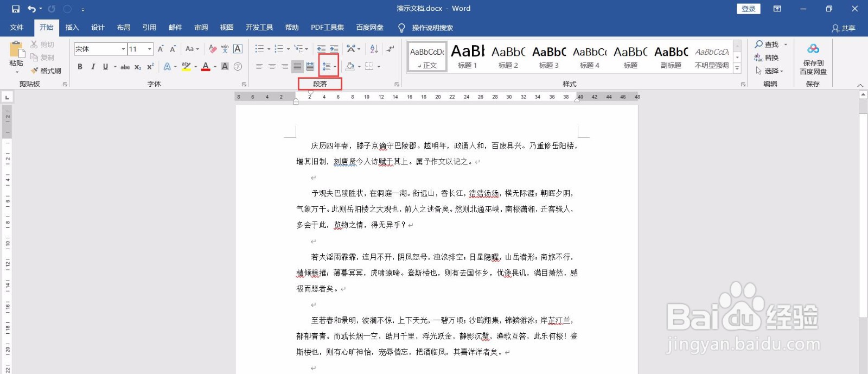This screenshot has height=374, width=868.
Task: Undo the last action
Action: [x=32, y=9]
